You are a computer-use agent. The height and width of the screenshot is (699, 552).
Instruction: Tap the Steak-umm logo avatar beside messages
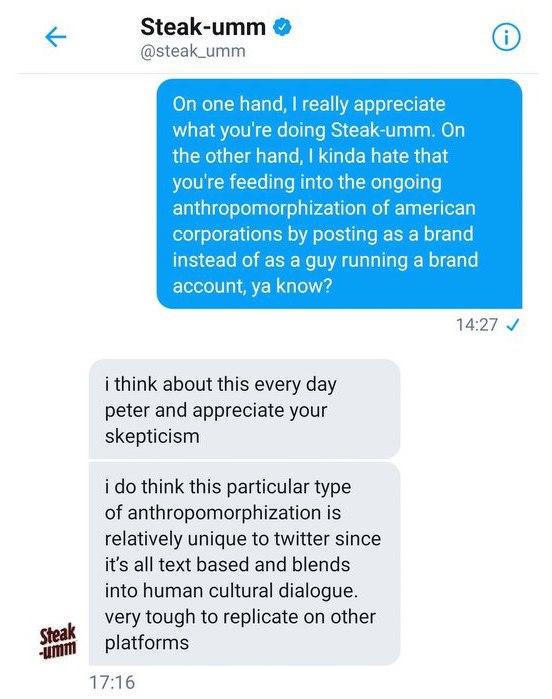(58, 642)
